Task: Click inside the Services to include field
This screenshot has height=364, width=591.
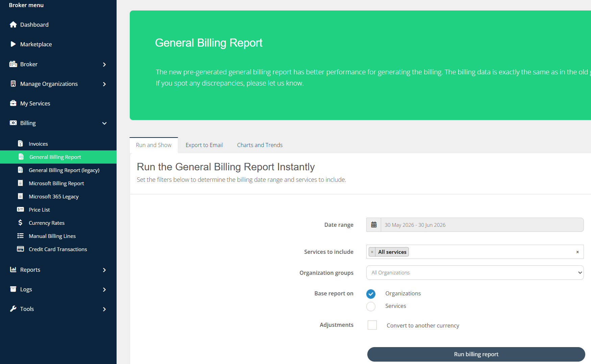Action: (x=475, y=252)
